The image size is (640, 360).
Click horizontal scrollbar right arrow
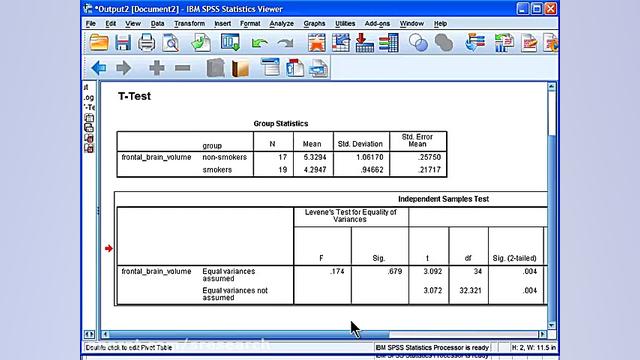click(x=542, y=334)
